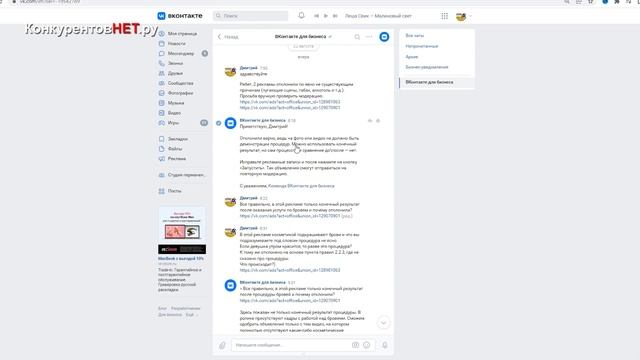Viewport: 640px width, 360px height.
Task: Go back using the Назад arrow
Action: pos(228,37)
